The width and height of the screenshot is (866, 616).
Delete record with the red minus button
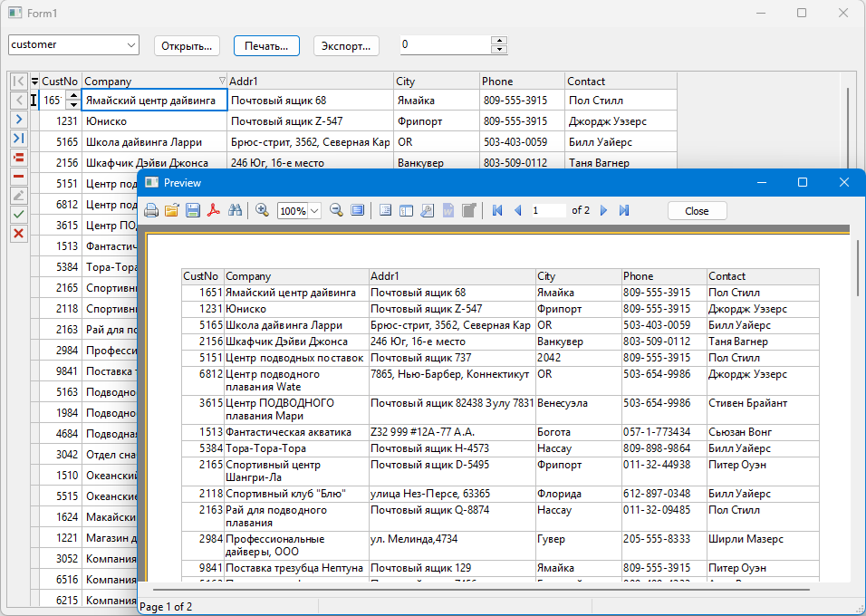click(x=18, y=176)
